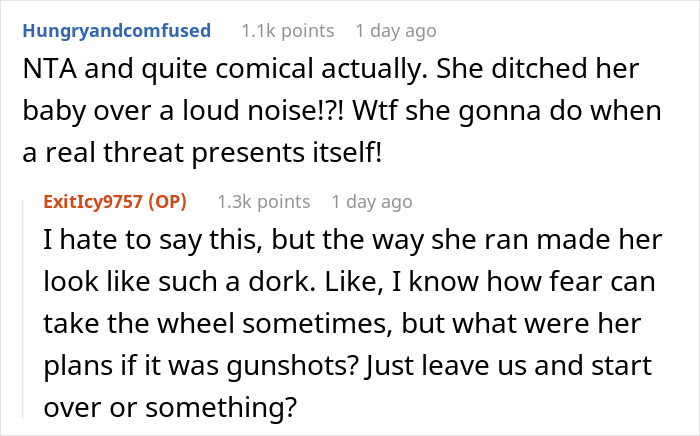The width and height of the screenshot is (700, 436).
Task: Click the last line 'over or something?'
Action: click(x=170, y=407)
